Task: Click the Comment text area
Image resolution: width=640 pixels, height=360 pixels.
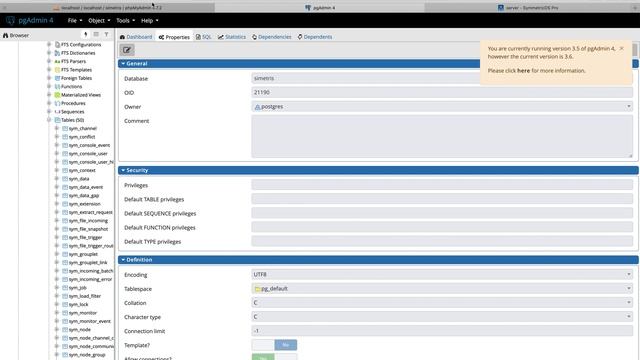Action: [x=442, y=136]
